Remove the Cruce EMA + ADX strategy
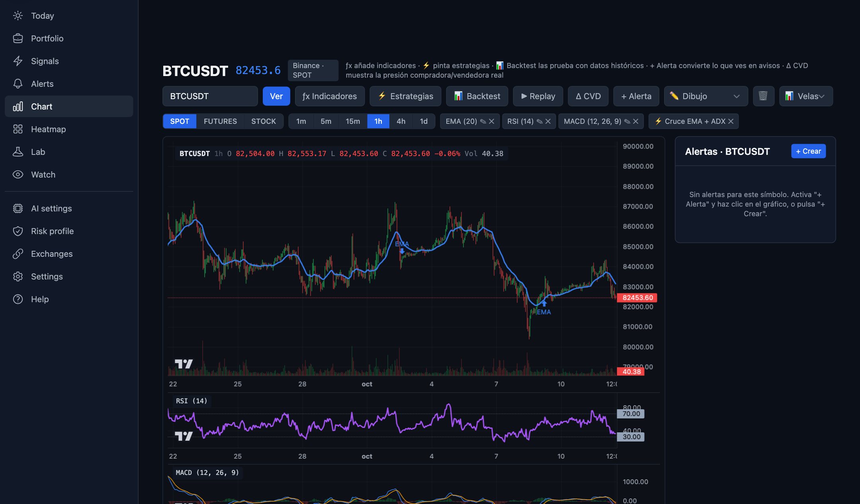The width and height of the screenshot is (860, 504). [x=731, y=121]
